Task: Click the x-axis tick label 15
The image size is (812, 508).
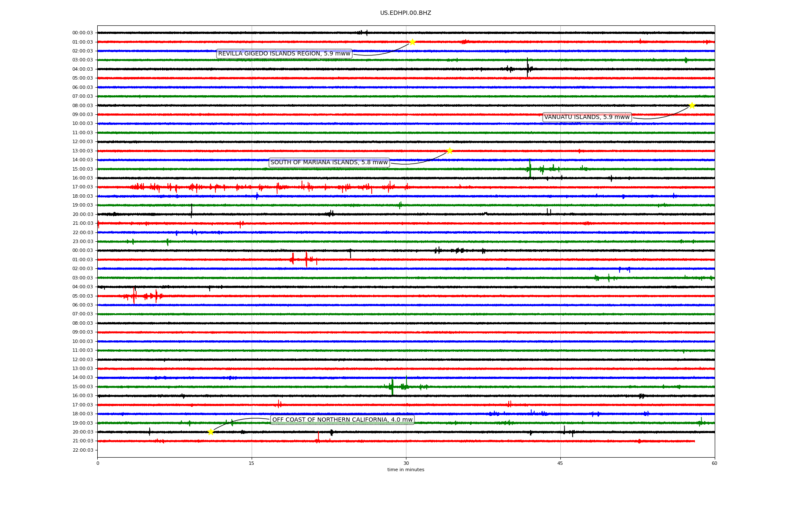Action: [x=252, y=464]
